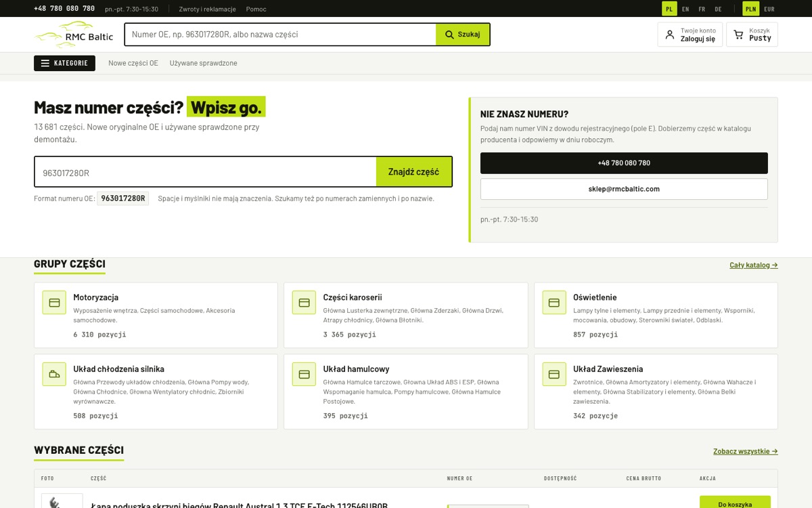Viewport: 812px width, 508px height.
Task: Click the user account icon
Action: click(670, 35)
